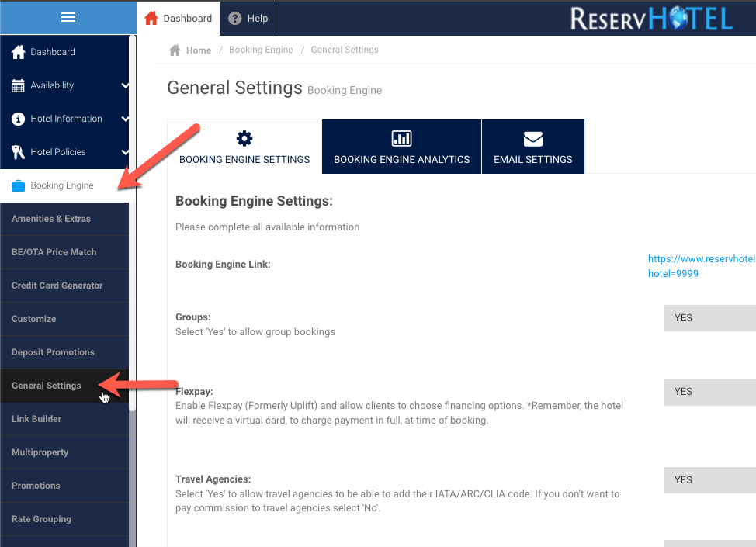Open BE/OTA Price Match item
756x547 pixels.
click(64, 252)
